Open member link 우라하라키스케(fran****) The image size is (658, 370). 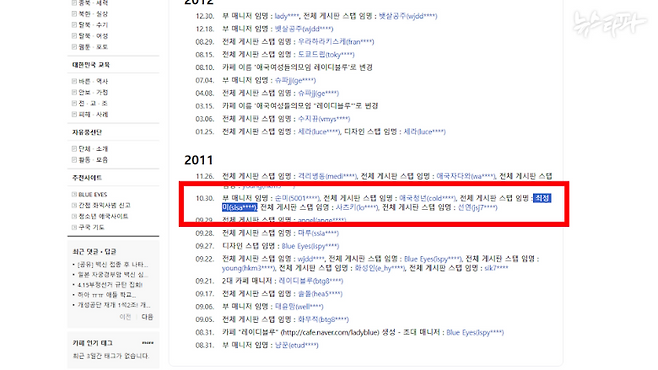click(336, 42)
